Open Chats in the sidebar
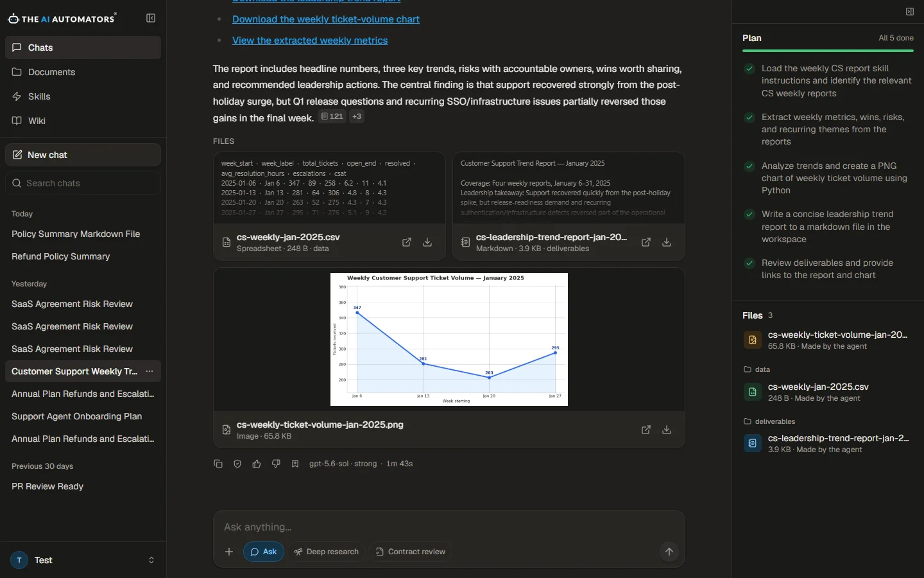Viewport: 924px width, 578px height. [83, 48]
